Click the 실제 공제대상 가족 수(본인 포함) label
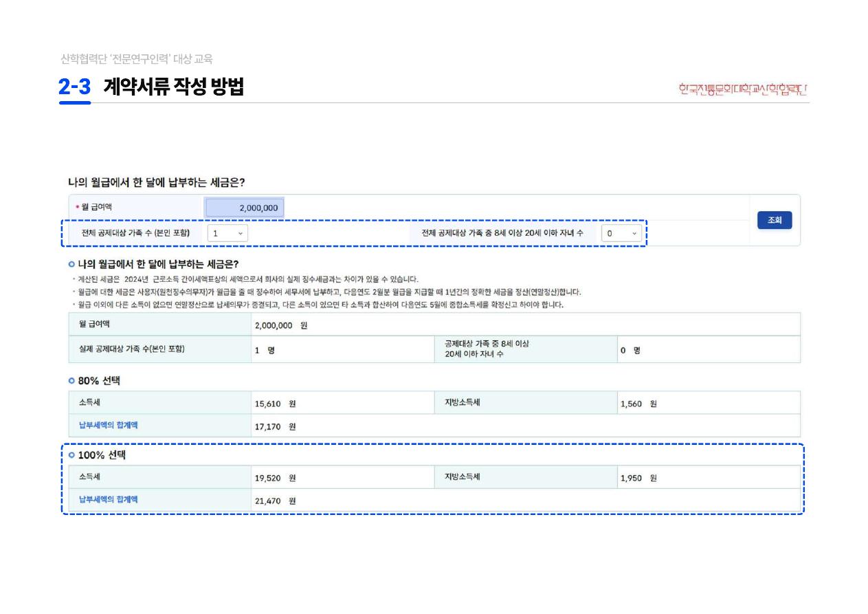Screen dimensions: 868x614 [x=132, y=349]
